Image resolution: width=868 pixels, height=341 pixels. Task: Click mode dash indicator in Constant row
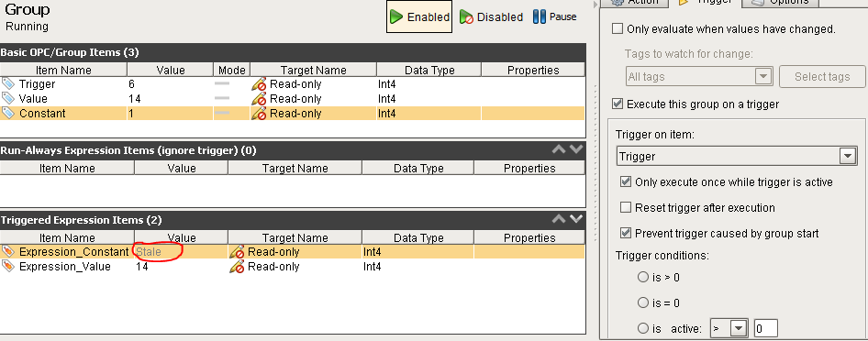coord(222,114)
